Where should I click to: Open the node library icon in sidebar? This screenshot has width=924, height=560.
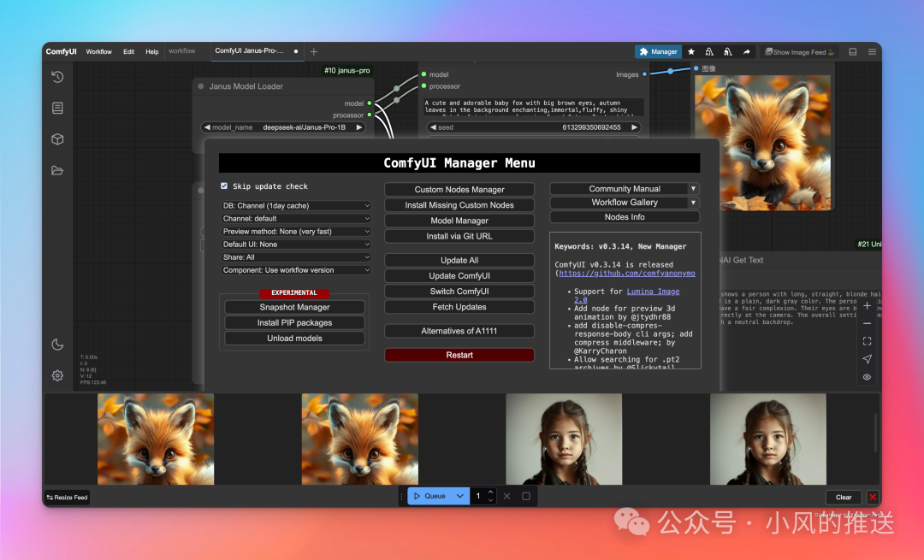click(57, 108)
